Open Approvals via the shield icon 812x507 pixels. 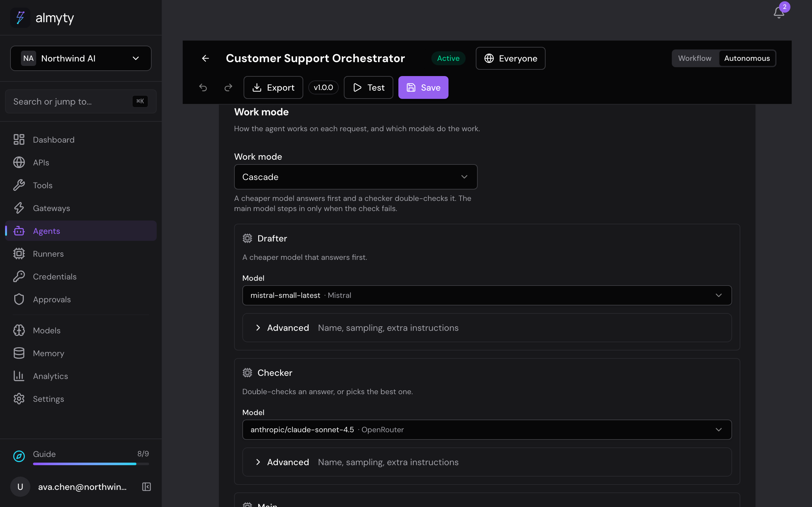coord(19,299)
